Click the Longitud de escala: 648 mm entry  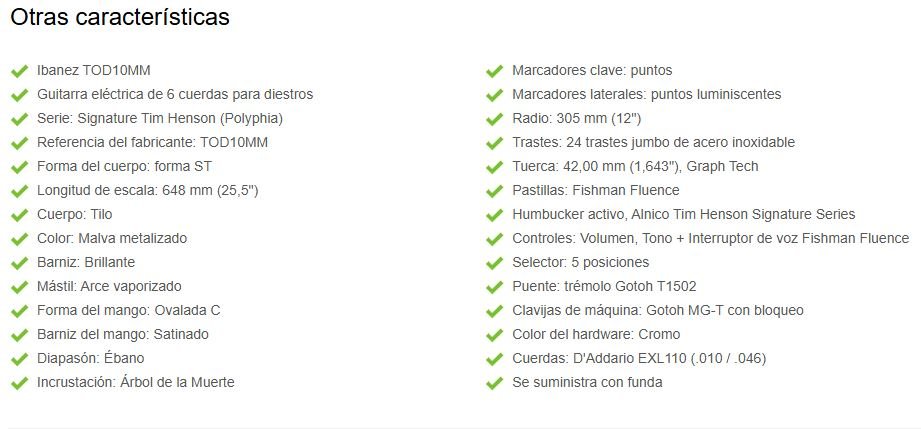pos(147,191)
